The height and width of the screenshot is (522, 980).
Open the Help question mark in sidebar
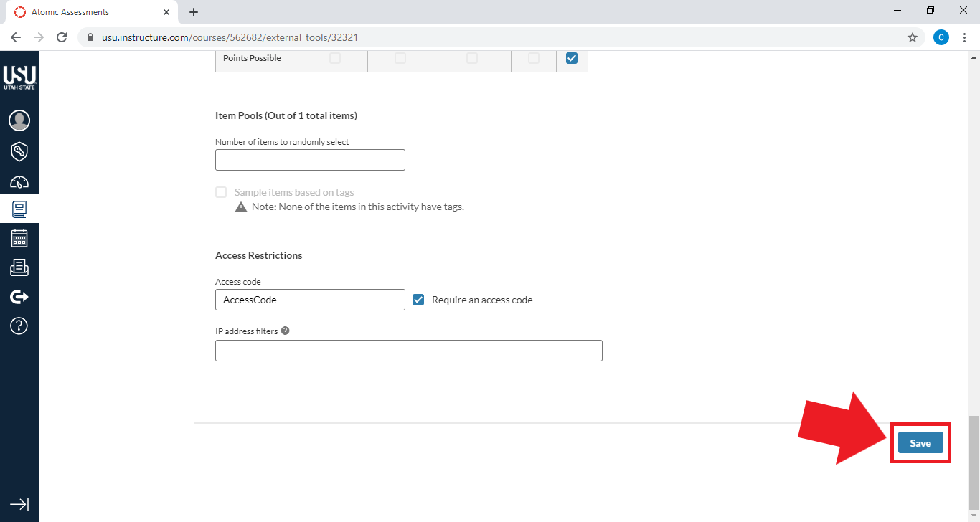pyautogui.click(x=19, y=326)
